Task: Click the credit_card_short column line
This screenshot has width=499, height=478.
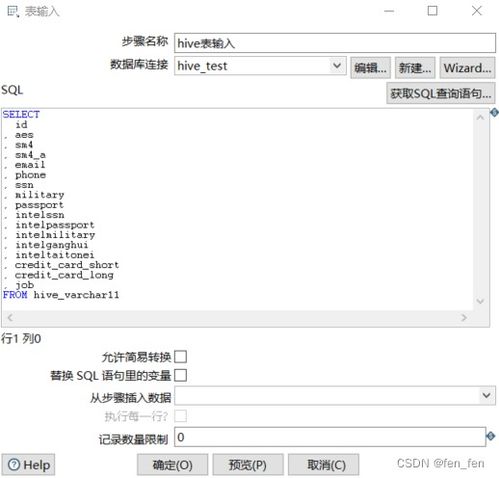Action: coord(67,265)
